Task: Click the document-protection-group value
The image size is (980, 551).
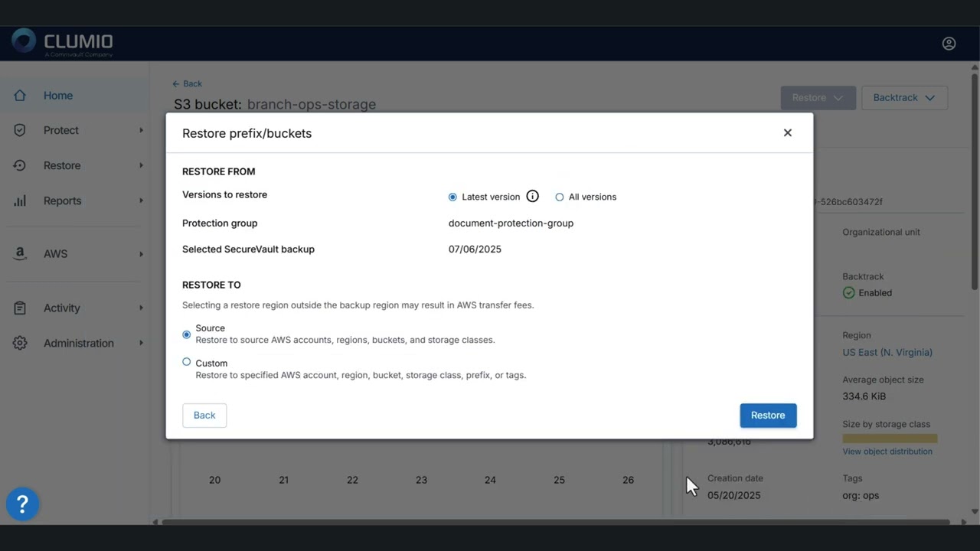Action: (x=511, y=223)
